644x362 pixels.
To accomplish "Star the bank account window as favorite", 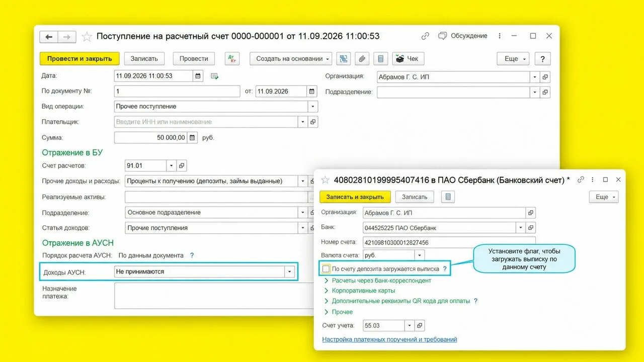I will tap(325, 180).
